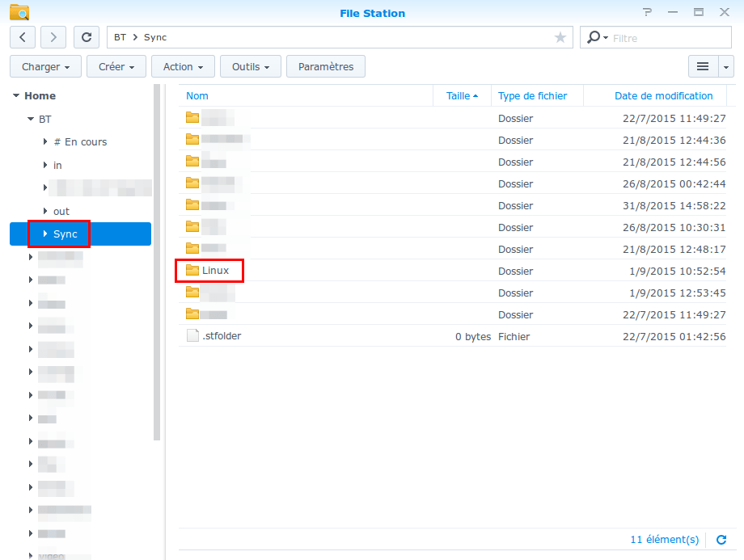Open the Charger dropdown menu
Screen dimensions: 744x560
point(45,66)
